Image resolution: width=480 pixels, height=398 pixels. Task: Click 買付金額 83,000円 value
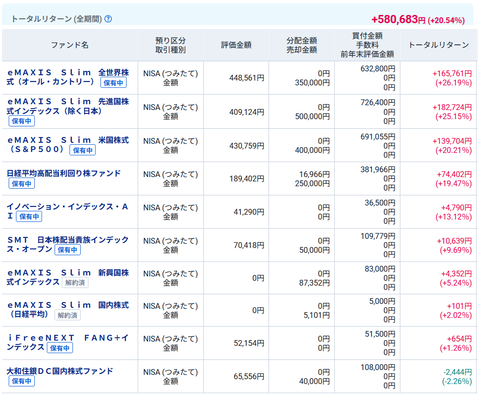point(380,269)
